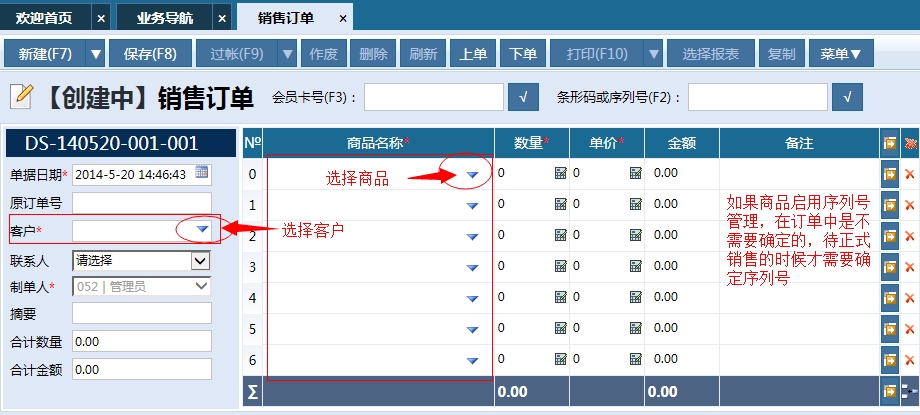Click 新建(F7) button
Viewport: 920px width, 415px height.
pyautogui.click(x=45, y=54)
